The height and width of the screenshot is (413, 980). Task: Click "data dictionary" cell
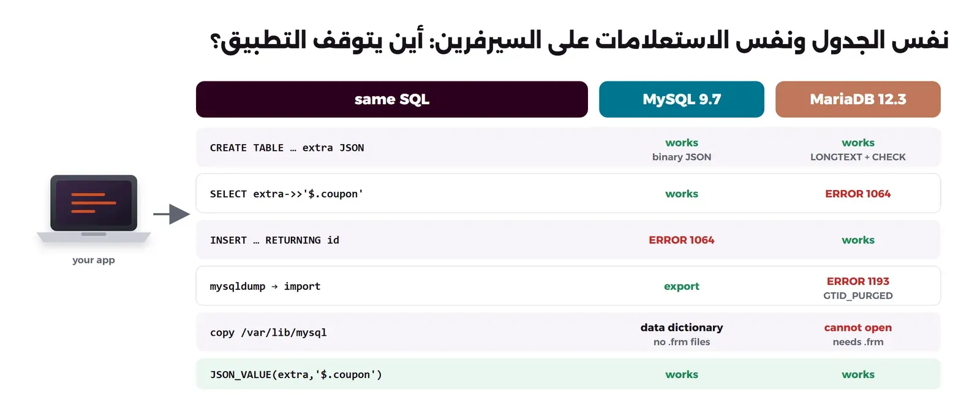[x=682, y=328]
